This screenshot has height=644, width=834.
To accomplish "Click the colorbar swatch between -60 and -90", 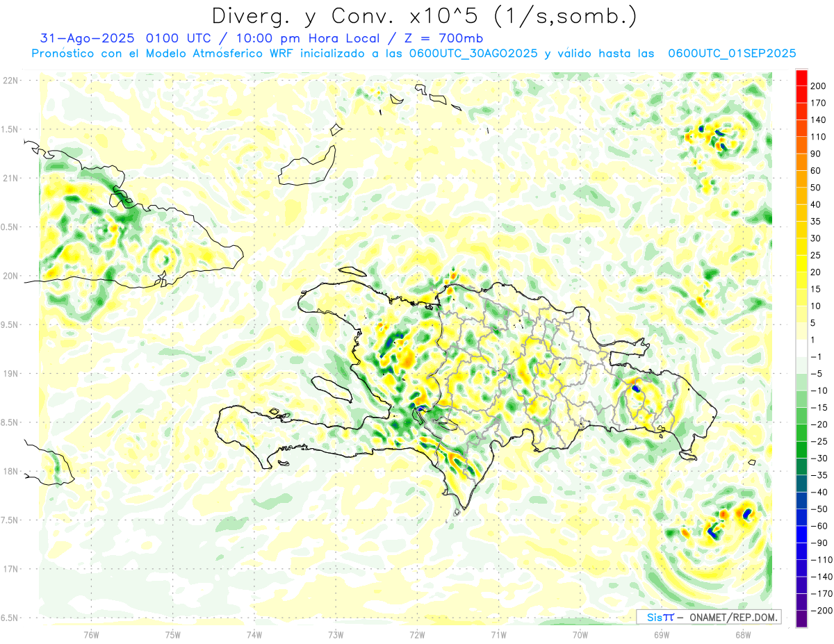I will click(801, 534).
